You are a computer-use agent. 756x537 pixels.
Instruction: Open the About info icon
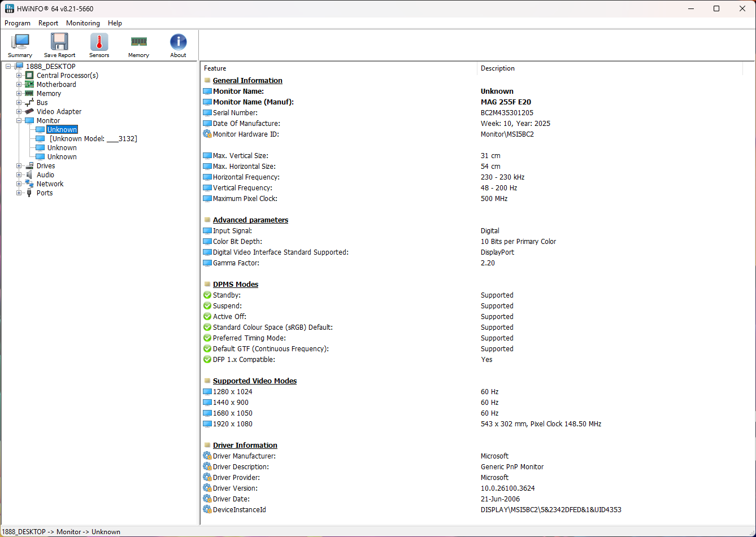coord(178,42)
